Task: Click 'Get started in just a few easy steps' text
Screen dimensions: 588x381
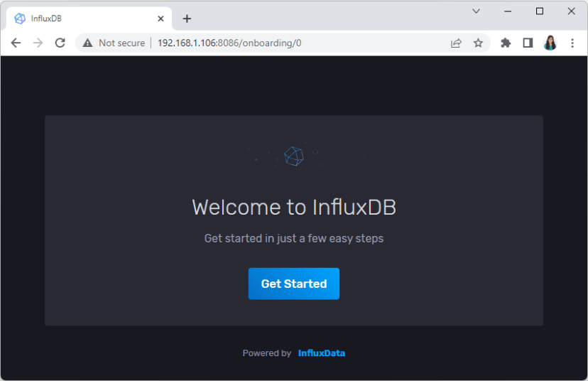Action: pyautogui.click(x=293, y=238)
